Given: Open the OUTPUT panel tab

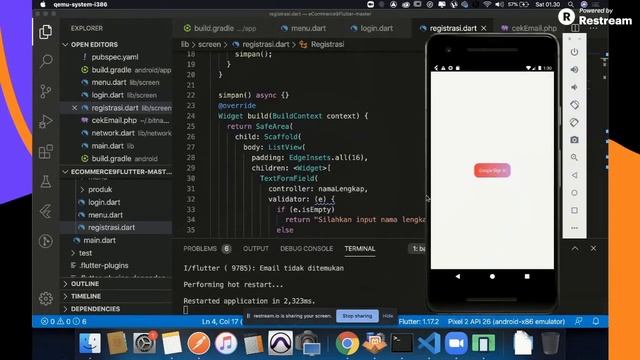Looking at the screenshot, I should pyautogui.click(x=256, y=249).
